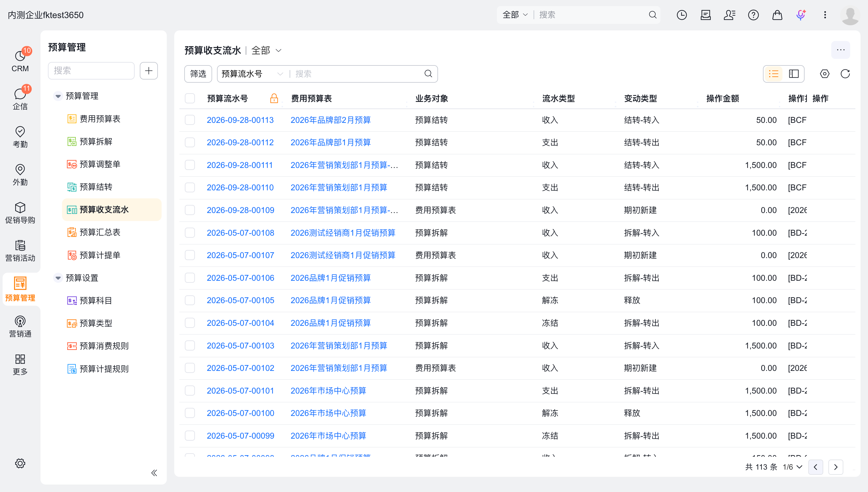Open settings gear at sidebar bottom

(20, 463)
